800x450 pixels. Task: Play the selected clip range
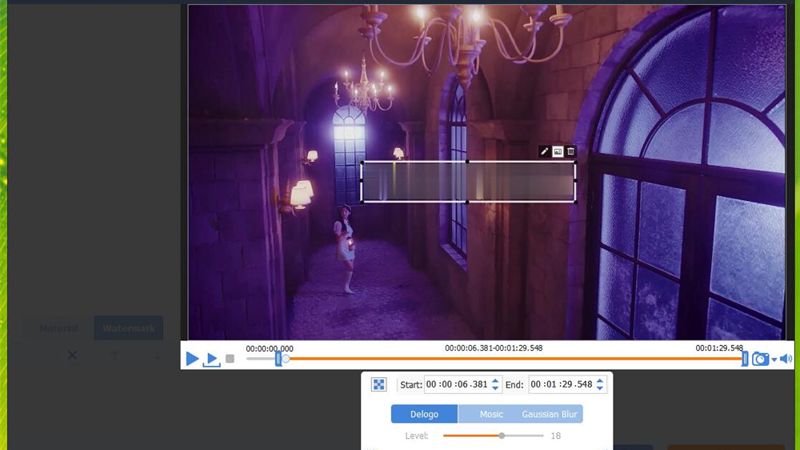[x=211, y=359]
